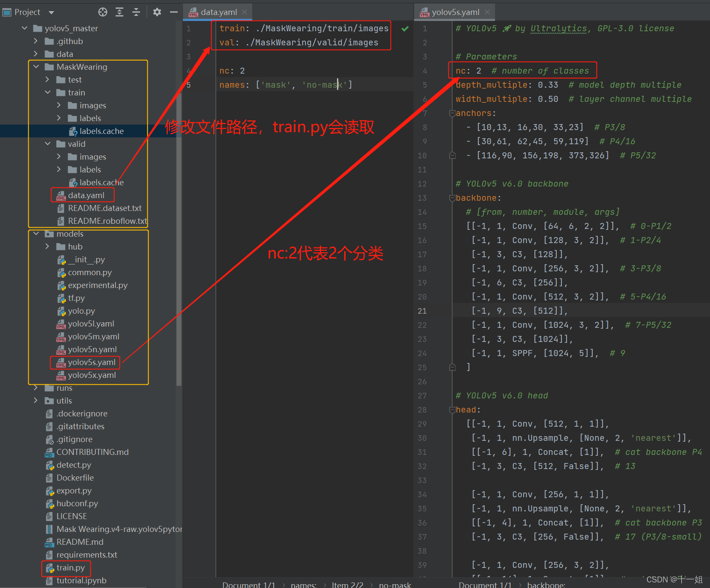Click 'Item 2/2' breadcrumb in data.yaml footer

click(x=347, y=584)
